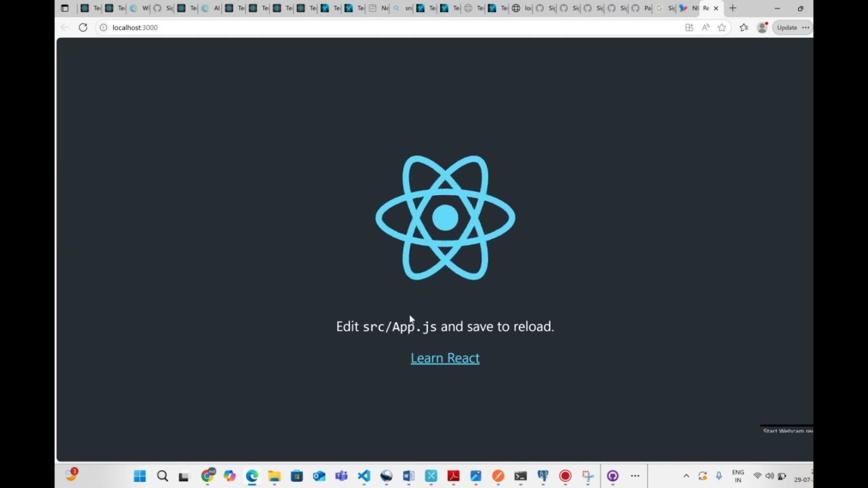Screen dimensions: 868x488
Task: Start the Read aloud feature
Action: coord(705,28)
